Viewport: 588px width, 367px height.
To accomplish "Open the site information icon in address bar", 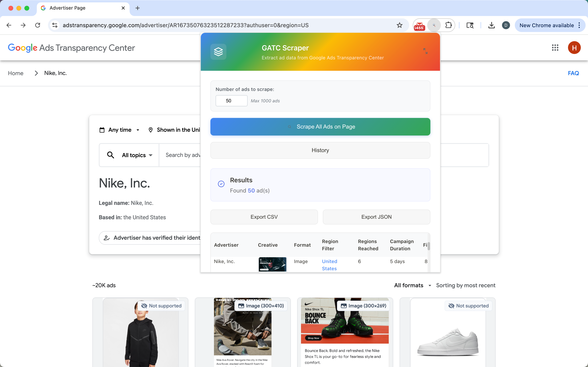I will [x=55, y=25].
